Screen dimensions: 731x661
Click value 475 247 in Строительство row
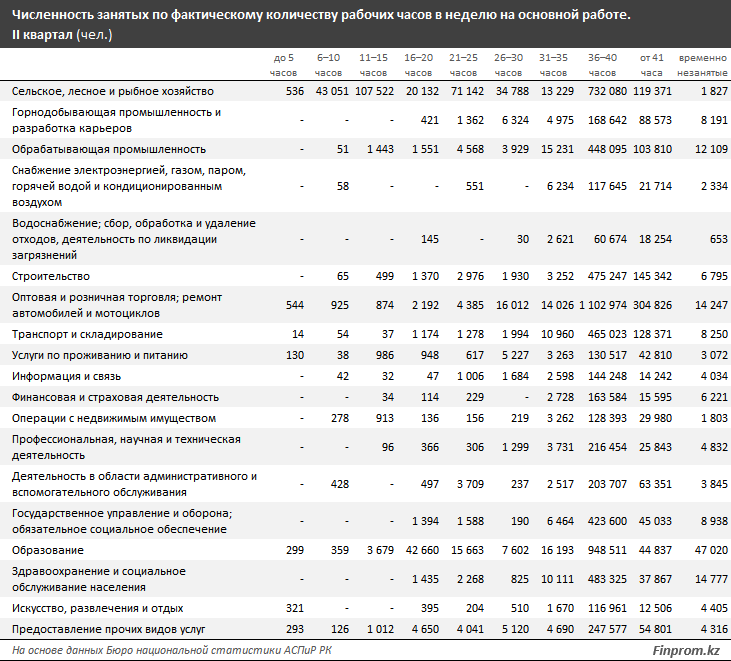click(607, 276)
